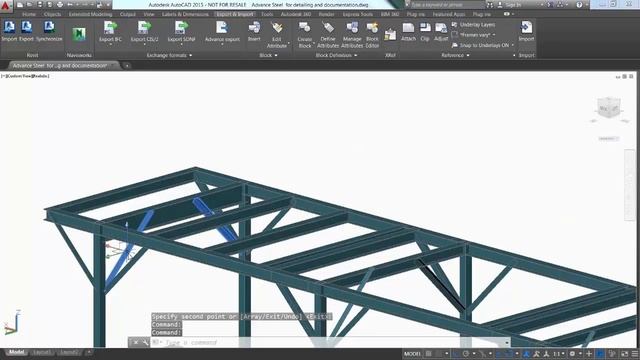The image size is (640, 360).
Task: Switch to the Express Tools ribbon tab
Action: [x=358, y=14]
